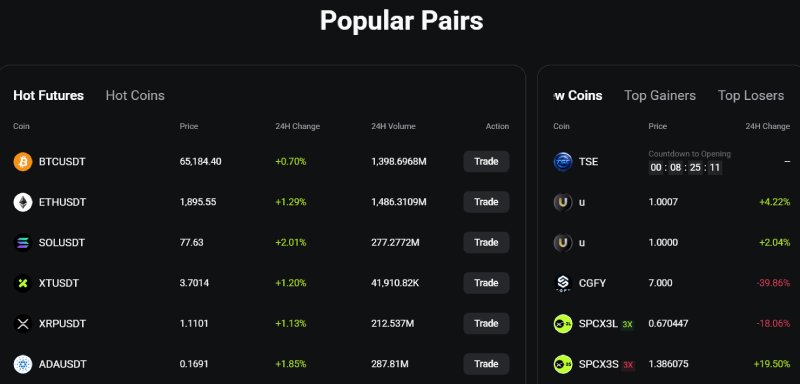Click the XRP coin icon
Viewport: 800px width, 384px height.
[22, 323]
